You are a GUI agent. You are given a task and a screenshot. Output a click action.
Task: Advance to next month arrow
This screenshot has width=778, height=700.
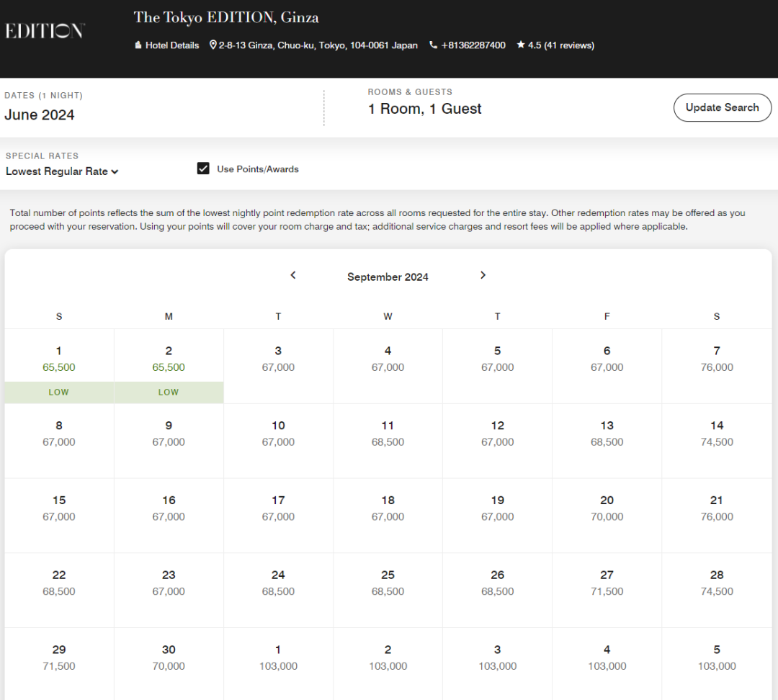pyautogui.click(x=483, y=275)
